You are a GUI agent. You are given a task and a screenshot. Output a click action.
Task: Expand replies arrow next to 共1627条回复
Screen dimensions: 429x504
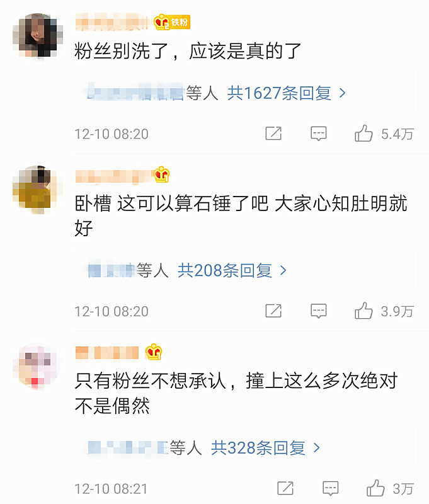[343, 93]
